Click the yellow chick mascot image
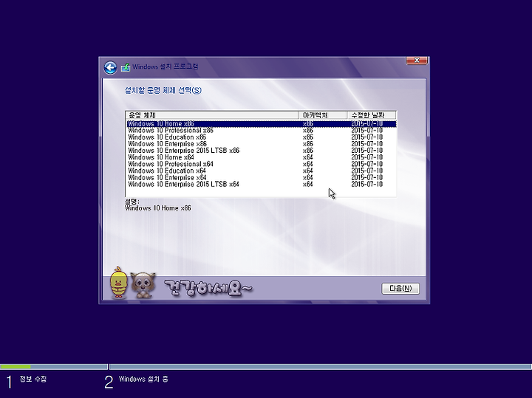 pos(118,283)
